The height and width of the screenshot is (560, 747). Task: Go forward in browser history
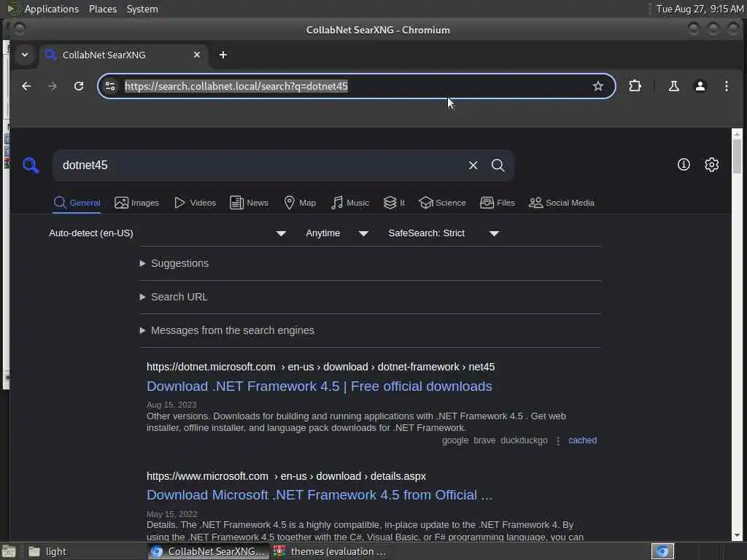tap(53, 86)
